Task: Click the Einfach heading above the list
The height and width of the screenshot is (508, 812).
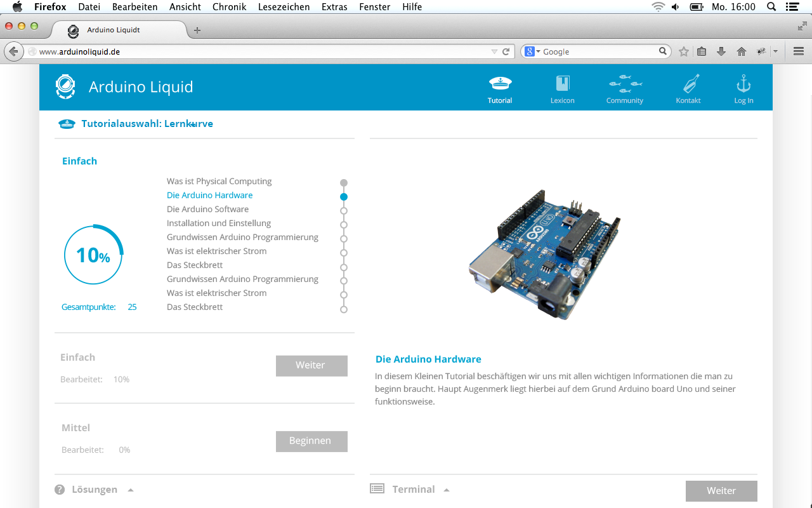Action: (x=80, y=161)
